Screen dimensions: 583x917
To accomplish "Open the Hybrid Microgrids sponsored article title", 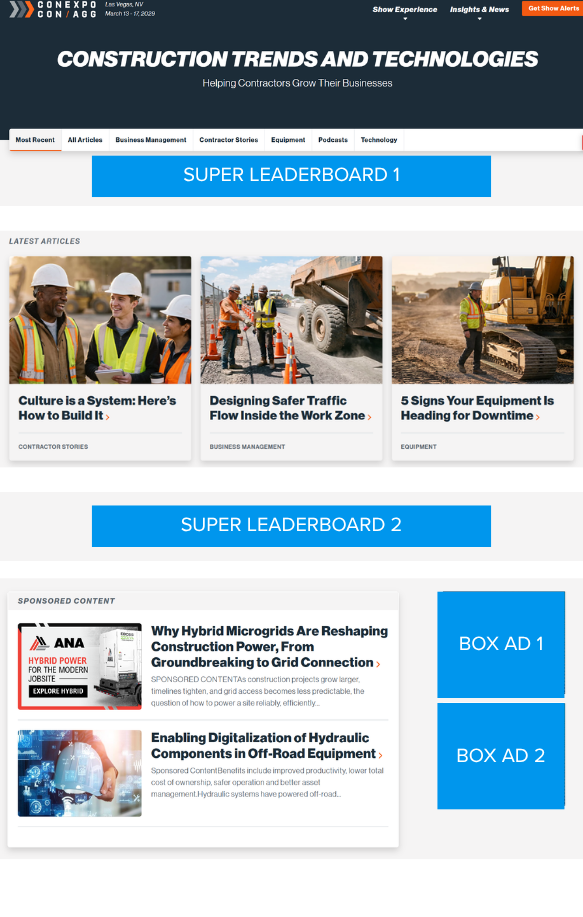I will coord(269,647).
